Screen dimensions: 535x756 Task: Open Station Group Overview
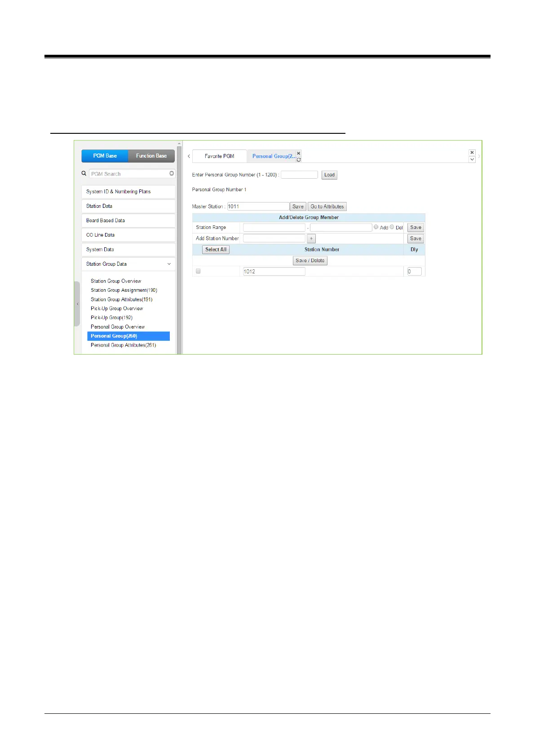point(116,281)
